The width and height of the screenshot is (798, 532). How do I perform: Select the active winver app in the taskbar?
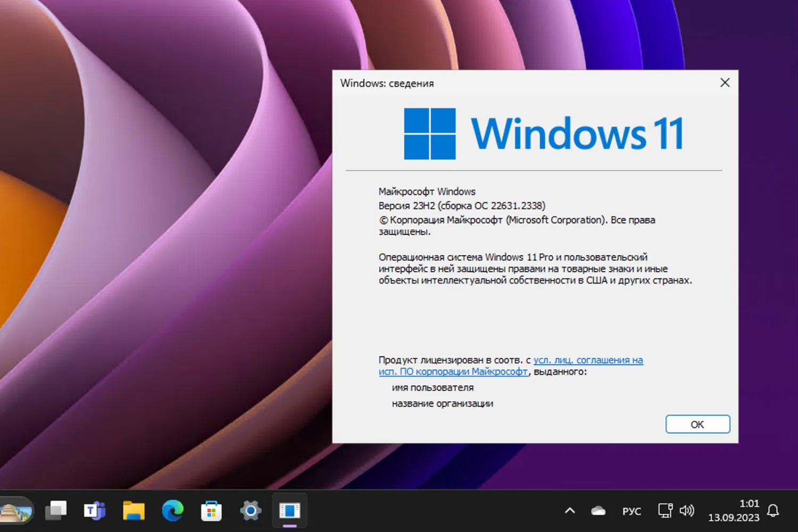[289, 511]
